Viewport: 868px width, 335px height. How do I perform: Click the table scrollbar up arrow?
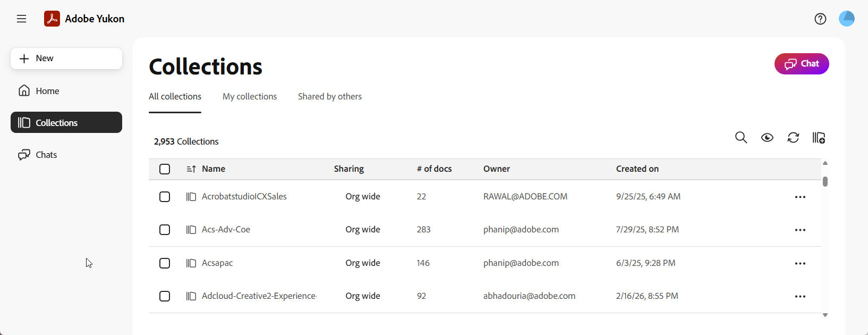[825, 163]
